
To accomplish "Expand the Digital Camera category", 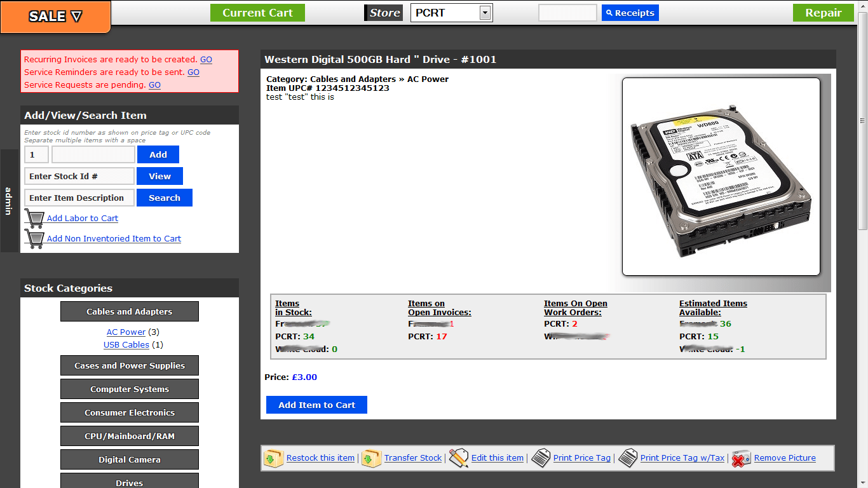I will pos(130,459).
